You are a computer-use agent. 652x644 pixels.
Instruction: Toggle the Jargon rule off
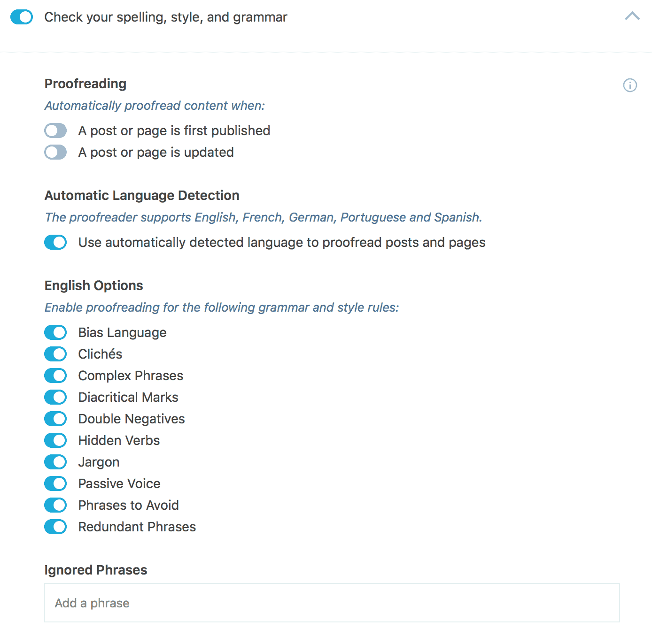tap(55, 462)
